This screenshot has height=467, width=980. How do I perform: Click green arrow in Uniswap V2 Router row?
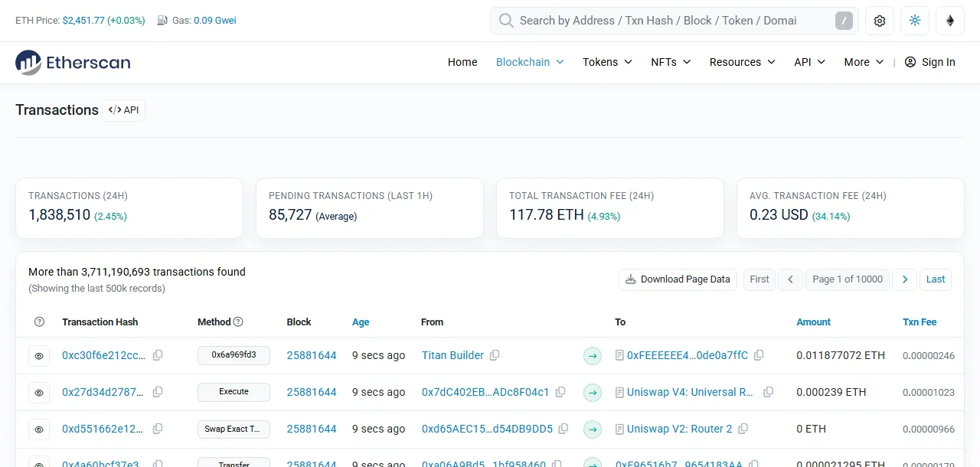tap(593, 429)
